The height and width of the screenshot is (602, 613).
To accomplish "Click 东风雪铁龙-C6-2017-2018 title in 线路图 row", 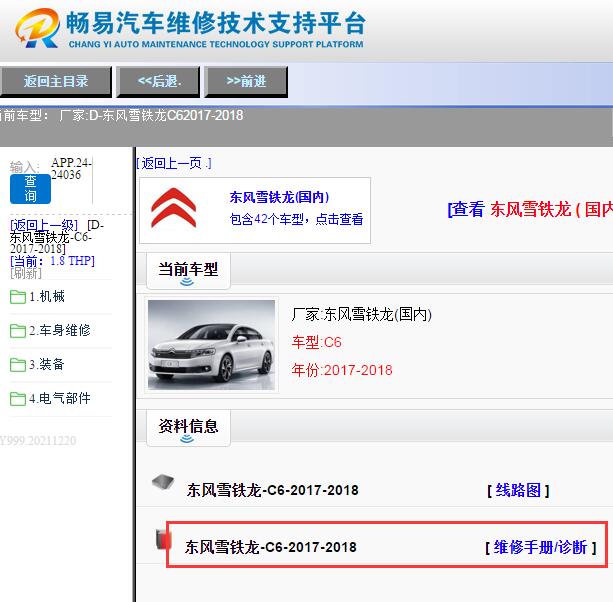I will pyautogui.click(x=272, y=490).
